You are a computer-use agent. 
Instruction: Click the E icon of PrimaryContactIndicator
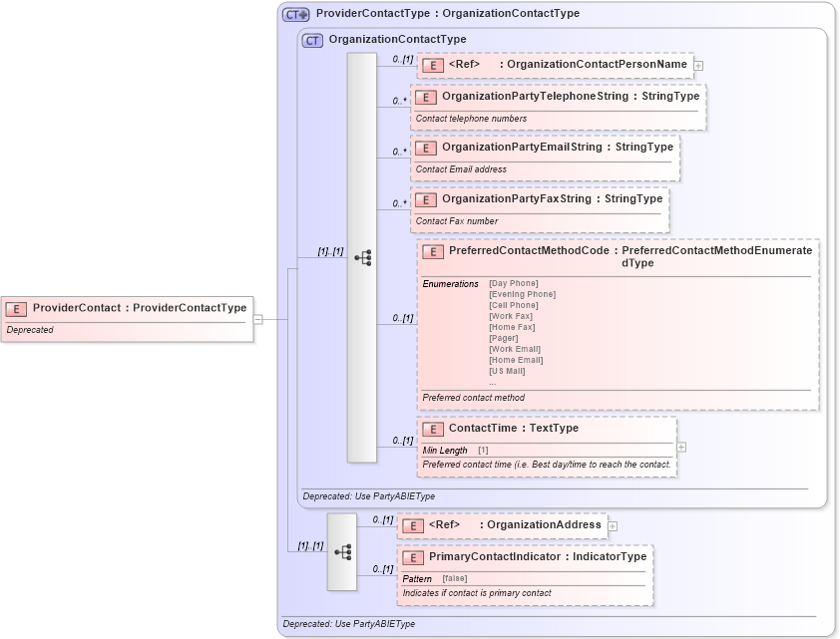[413, 557]
